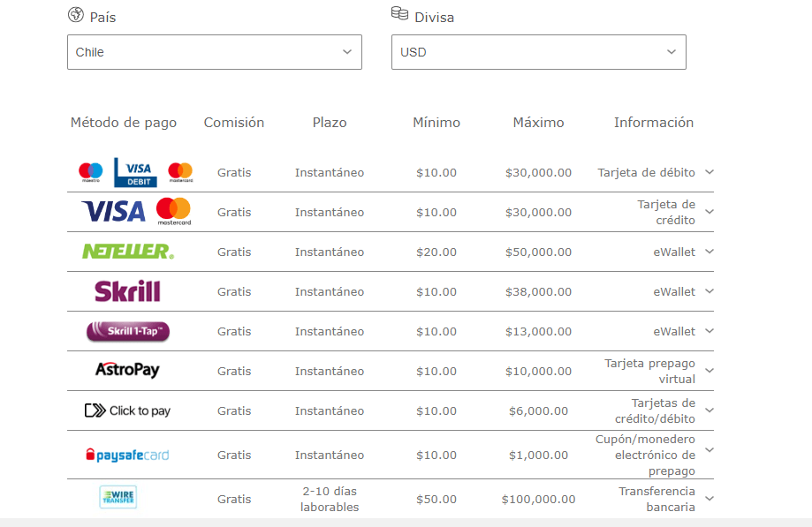The height and width of the screenshot is (527, 812).
Task: Open the Divisa dropdown showing USD
Action: point(539,52)
